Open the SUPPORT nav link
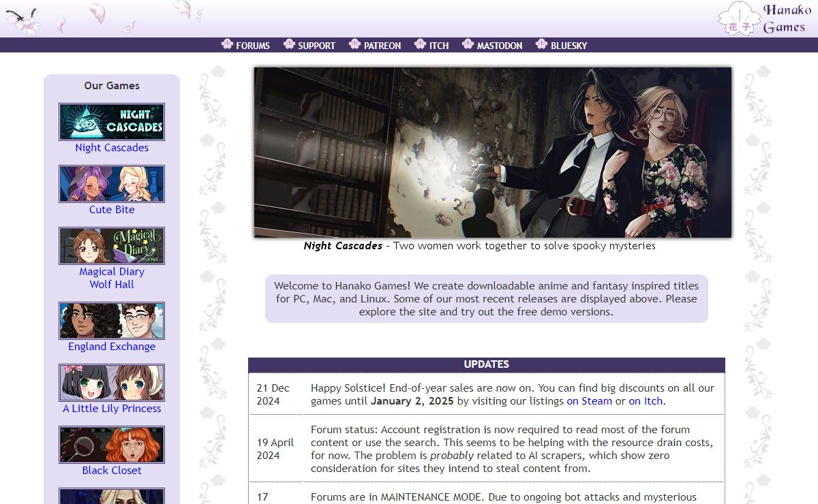 tap(316, 46)
